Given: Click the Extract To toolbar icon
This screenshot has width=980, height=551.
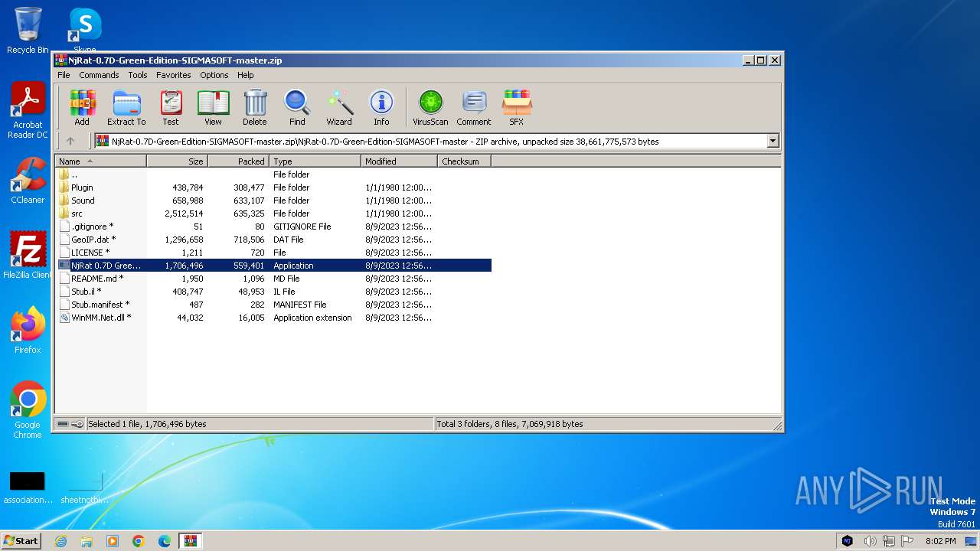Looking at the screenshot, I should point(126,107).
